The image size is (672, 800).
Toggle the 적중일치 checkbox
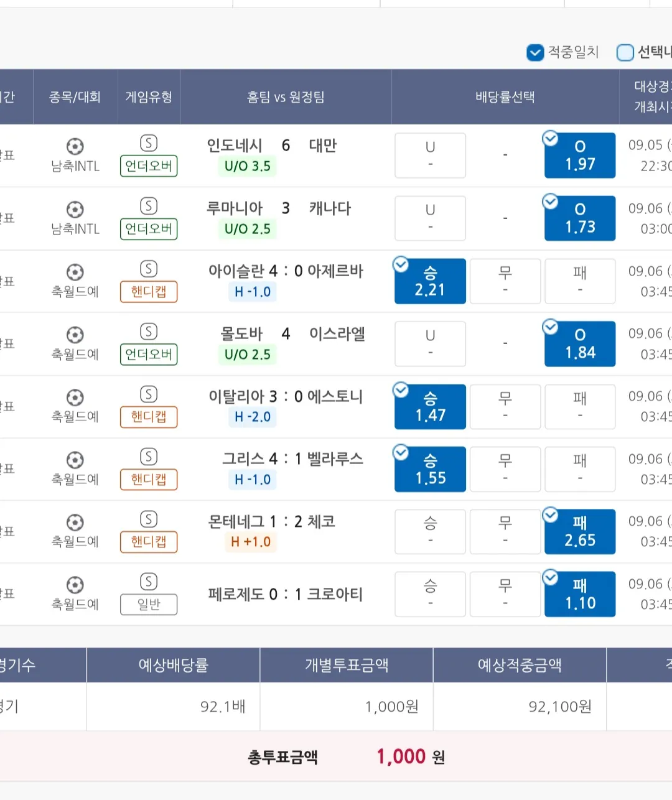click(535, 53)
